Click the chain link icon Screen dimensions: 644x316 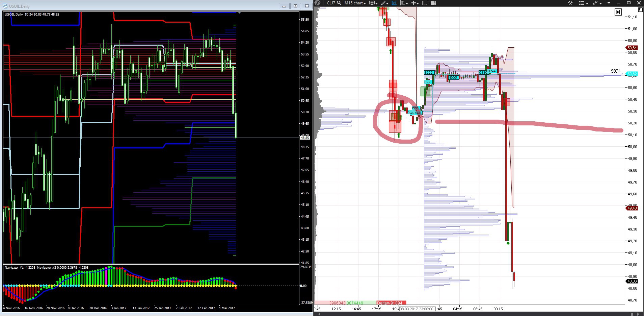(595, 3)
